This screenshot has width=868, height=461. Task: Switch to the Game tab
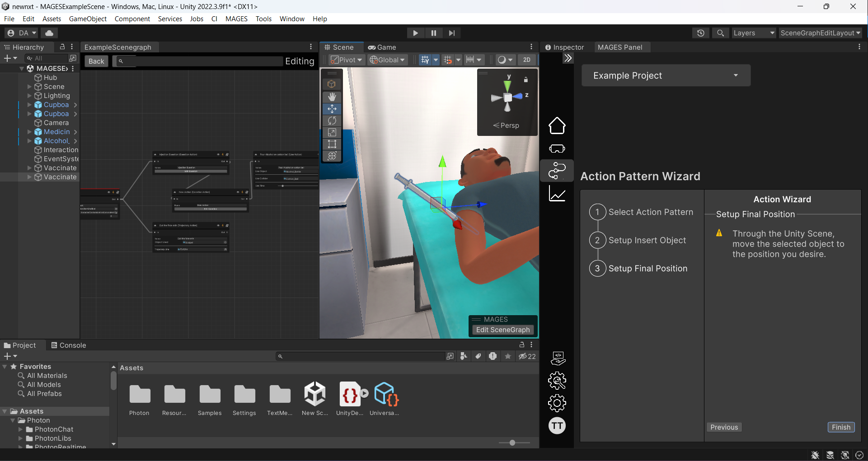[382, 47]
